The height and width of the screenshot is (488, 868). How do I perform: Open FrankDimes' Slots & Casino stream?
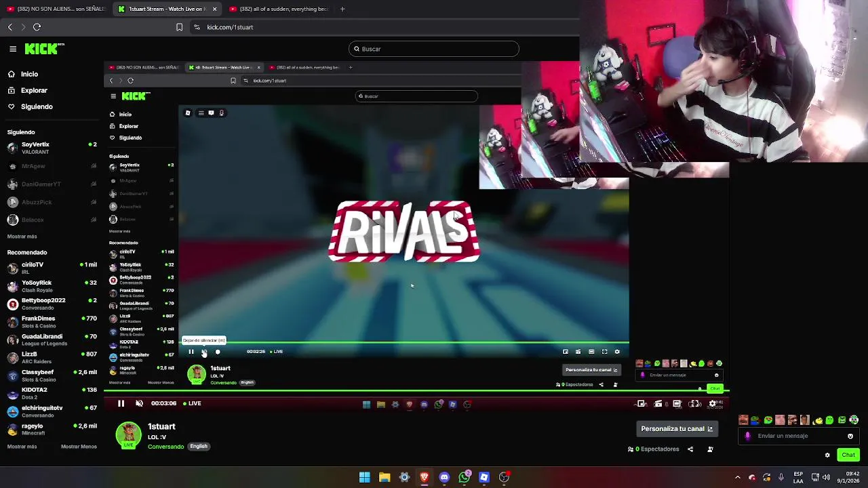tap(52, 322)
